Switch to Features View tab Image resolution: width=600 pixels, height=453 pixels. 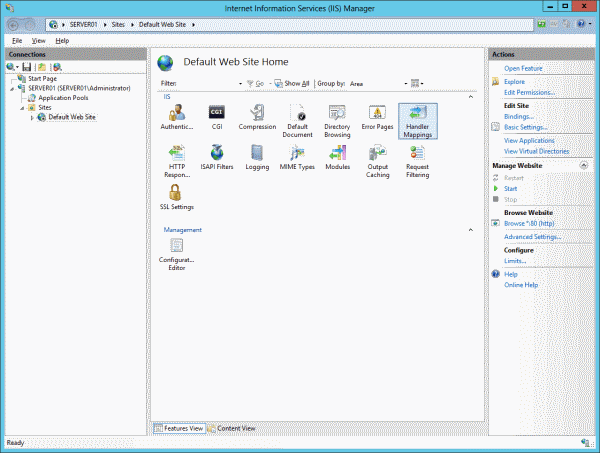point(179,429)
